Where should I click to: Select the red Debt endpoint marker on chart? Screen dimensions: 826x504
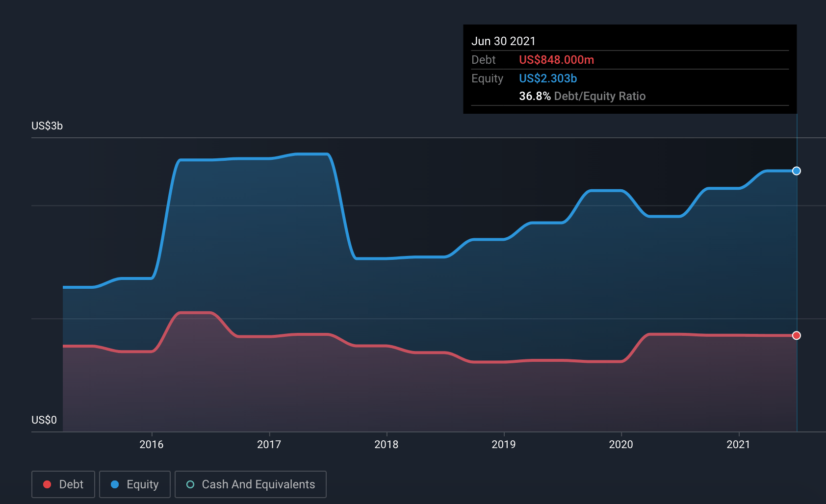[797, 335]
